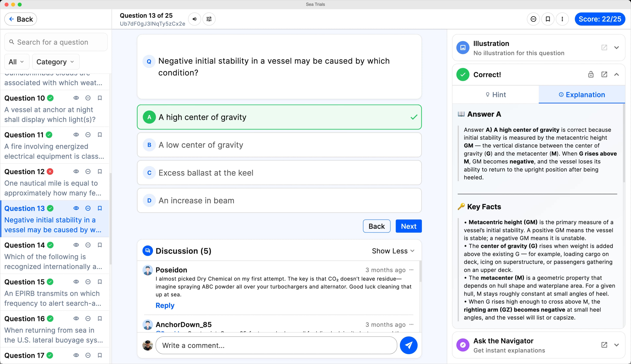This screenshot has width=631, height=364.
Task: Expand the Ask the Navigator panel chevron
Action: [616, 345]
